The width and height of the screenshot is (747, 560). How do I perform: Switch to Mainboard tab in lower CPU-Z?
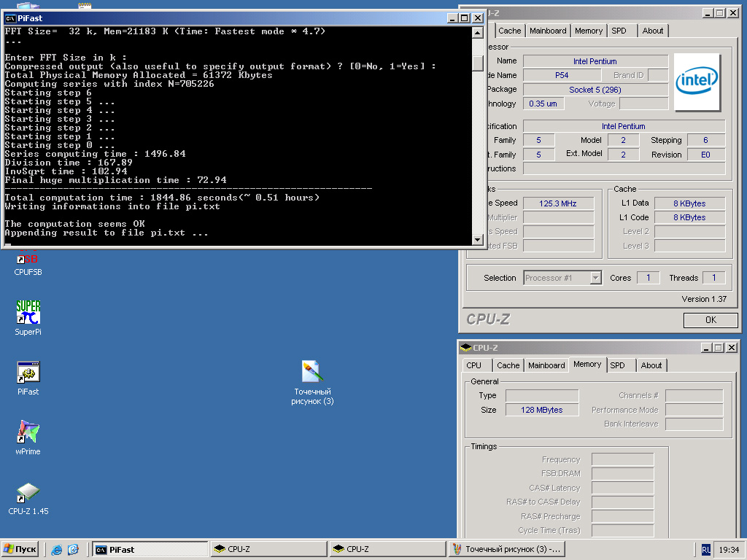pos(546,366)
